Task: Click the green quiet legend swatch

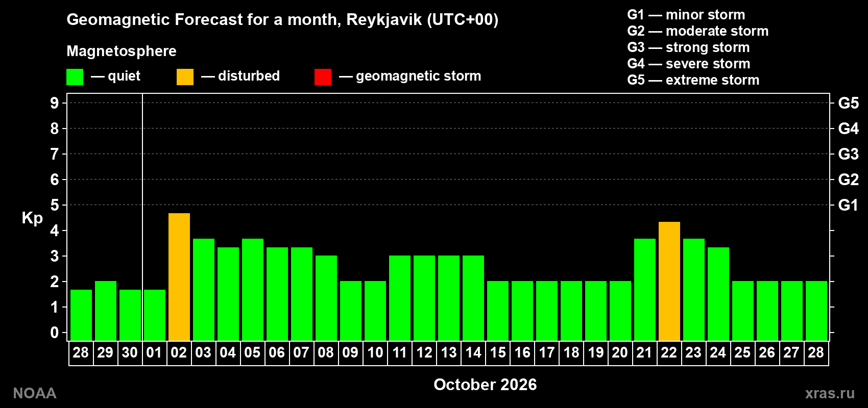Action: (75, 77)
